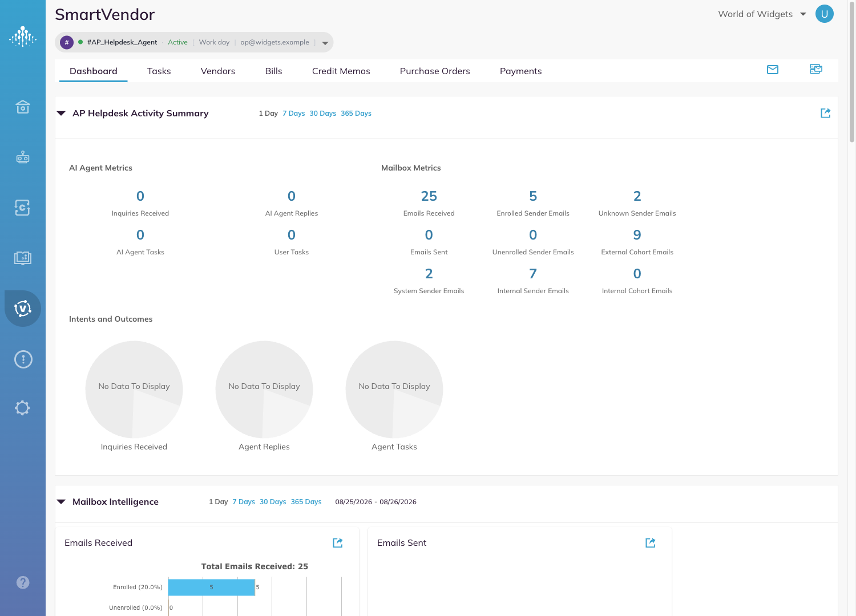
Task: Click the 0 User Tasks metric
Action: (x=292, y=235)
